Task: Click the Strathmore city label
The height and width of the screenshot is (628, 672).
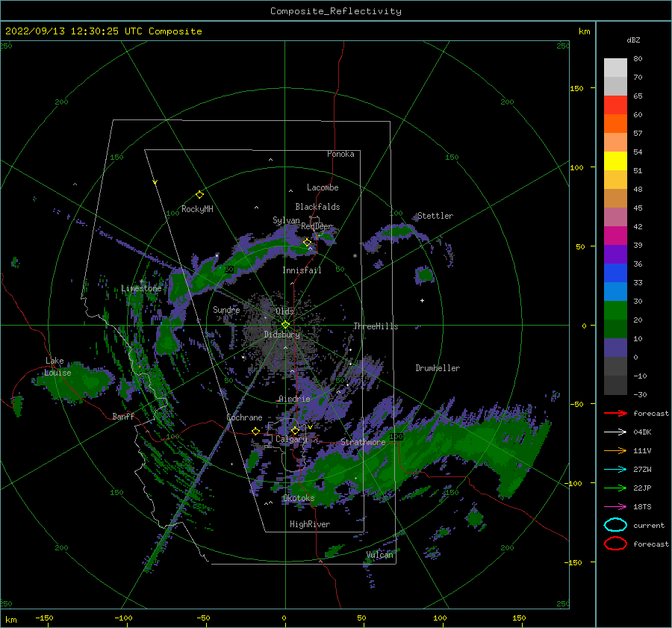Action: 363,442
